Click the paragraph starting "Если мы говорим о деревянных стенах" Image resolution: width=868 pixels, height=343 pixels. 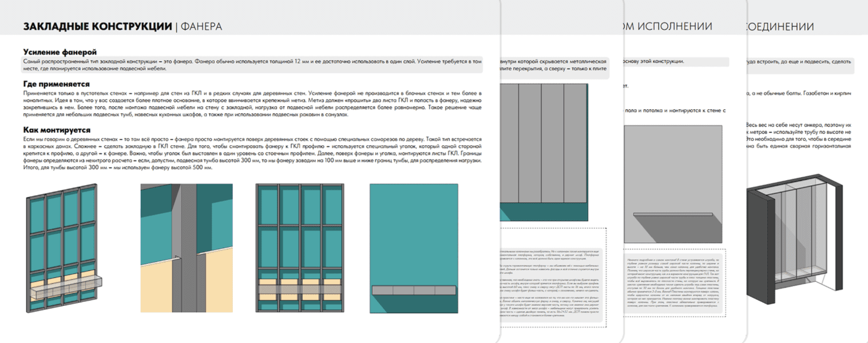[253, 153]
